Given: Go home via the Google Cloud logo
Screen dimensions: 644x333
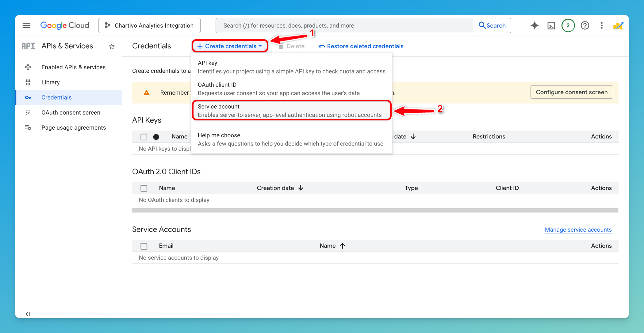Looking at the screenshot, I should coord(64,25).
